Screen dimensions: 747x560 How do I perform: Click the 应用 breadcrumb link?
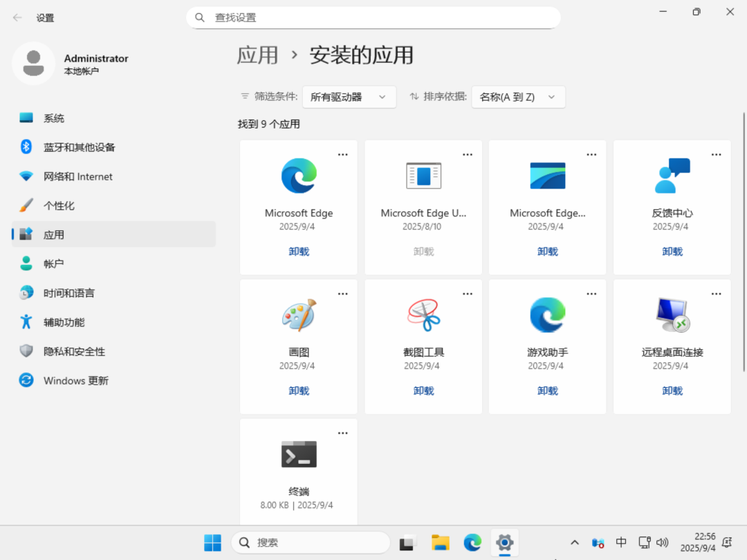(x=257, y=55)
